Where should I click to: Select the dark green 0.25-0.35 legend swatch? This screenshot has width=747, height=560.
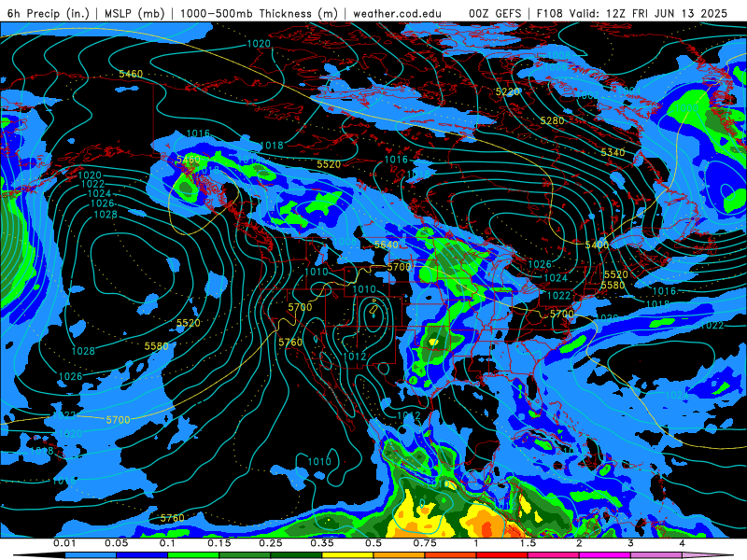pos(296,555)
